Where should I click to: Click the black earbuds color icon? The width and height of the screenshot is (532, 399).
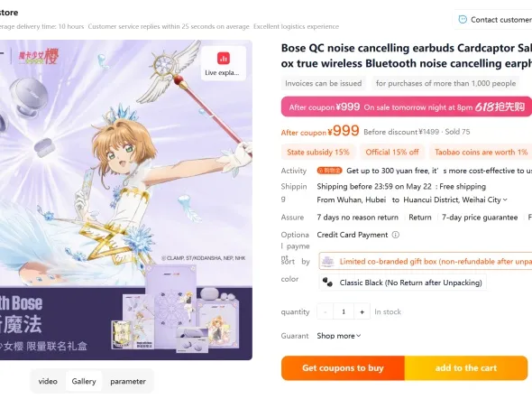point(327,283)
